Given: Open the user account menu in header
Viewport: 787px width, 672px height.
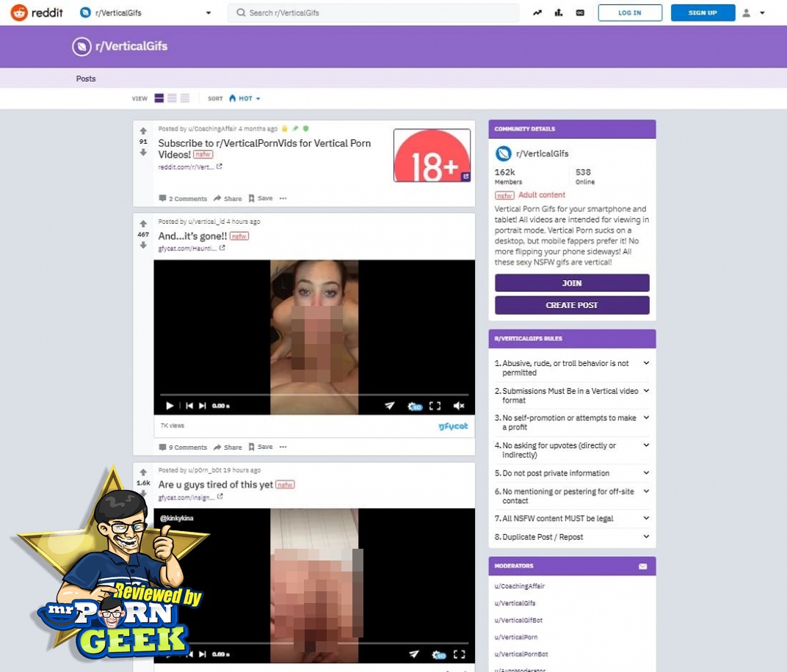Looking at the screenshot, I should (753, 12).
